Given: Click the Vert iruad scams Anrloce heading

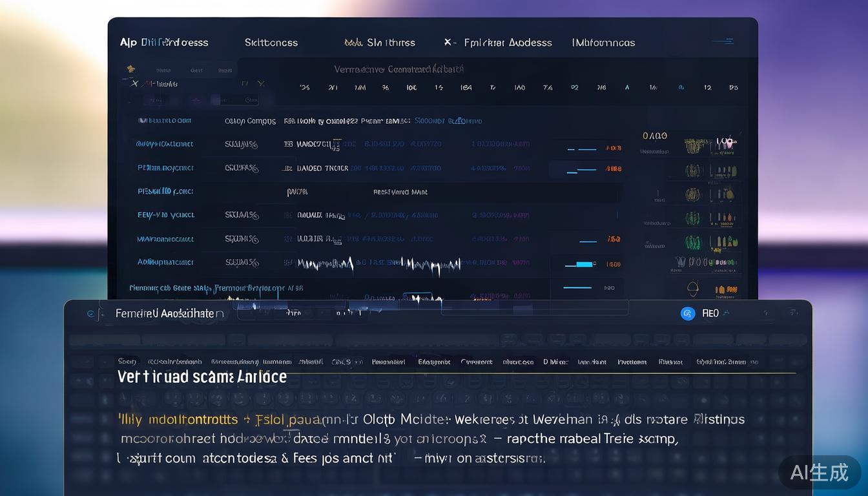Looking at the screenshot, I should pyautogui.click(x=202, y=377).
